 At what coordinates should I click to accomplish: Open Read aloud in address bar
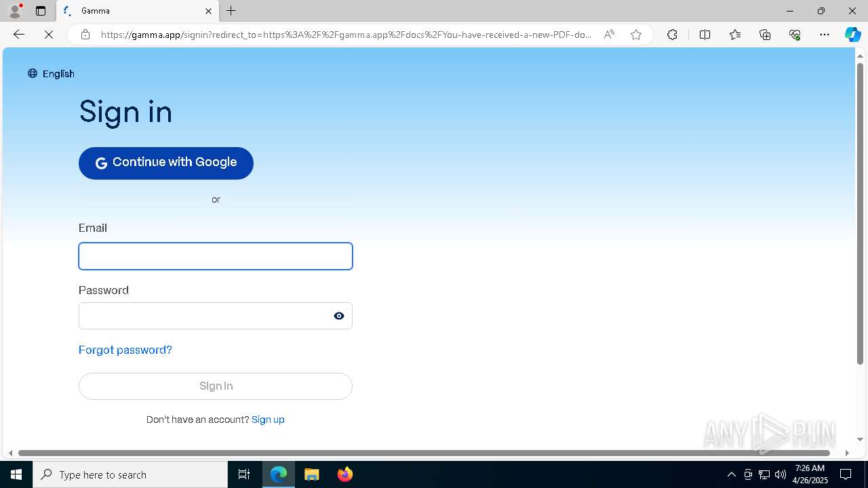609,35
